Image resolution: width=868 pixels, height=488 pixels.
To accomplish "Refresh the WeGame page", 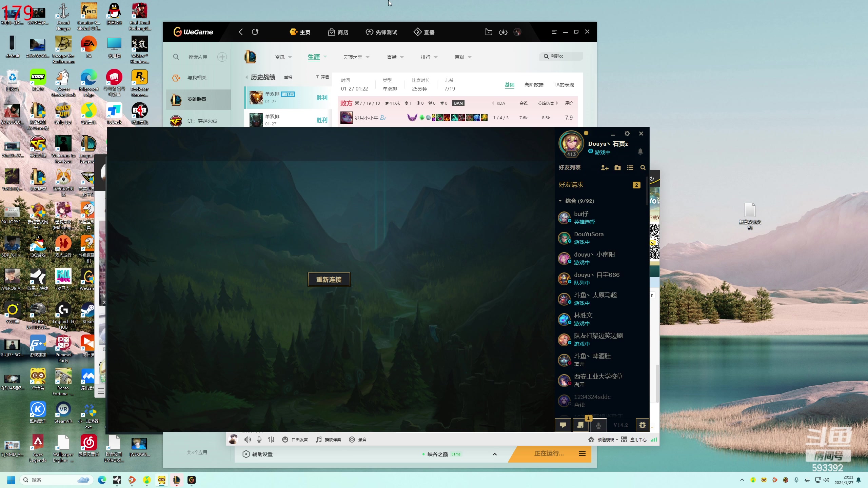I will pyautogui.click(x=255, y=32).
